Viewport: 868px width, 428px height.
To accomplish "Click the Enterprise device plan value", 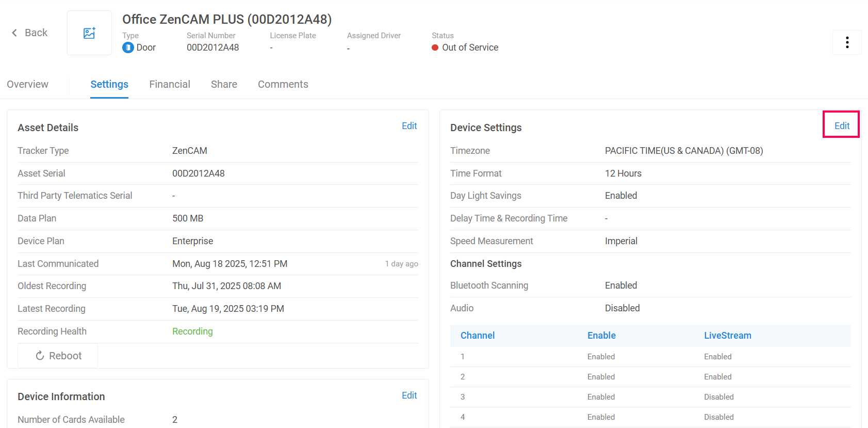I will click(193, 241).
